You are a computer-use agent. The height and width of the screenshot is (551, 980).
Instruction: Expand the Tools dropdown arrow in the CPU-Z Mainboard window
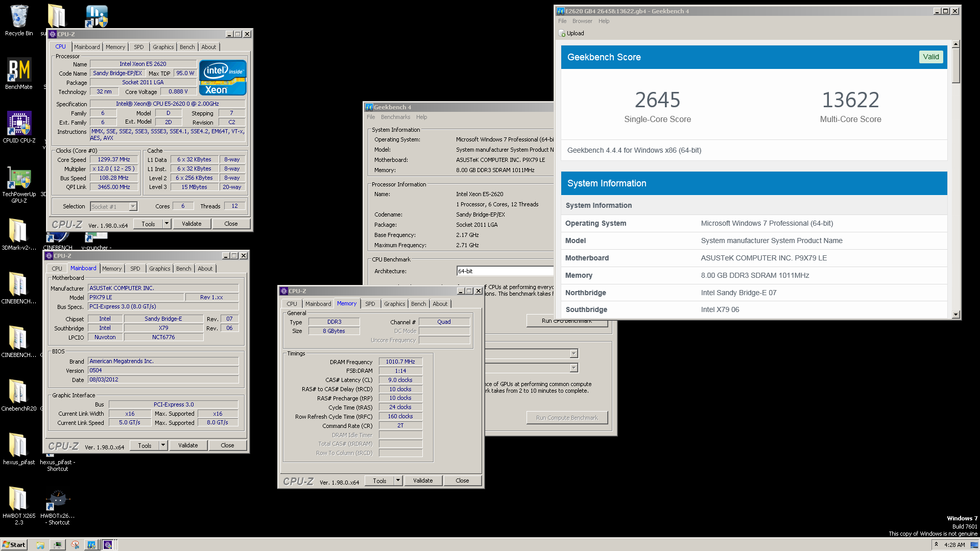pyautogui.click(x=163, y=445)
